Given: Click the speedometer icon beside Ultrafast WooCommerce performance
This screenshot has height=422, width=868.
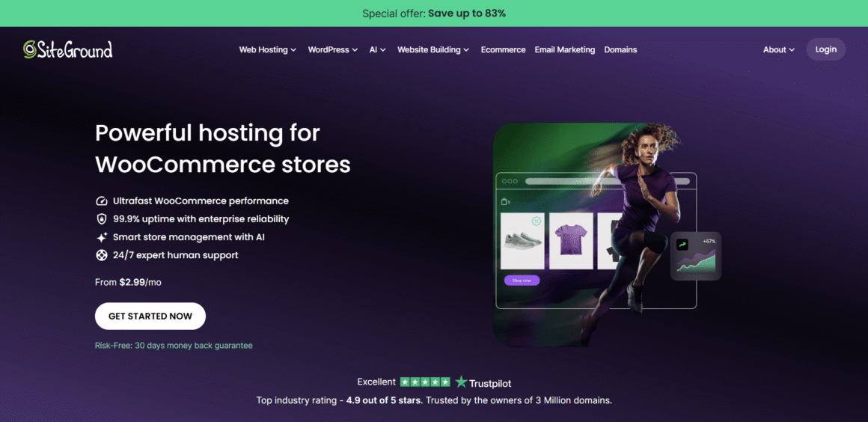Looking at the screenshot, I should pyautogui.click(x=101, y=201).
